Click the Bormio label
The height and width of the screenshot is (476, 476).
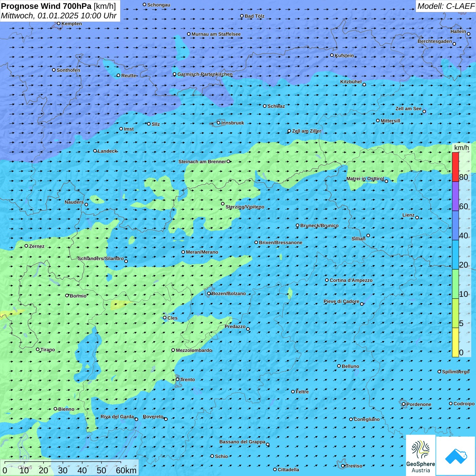(x=78, y=296)
